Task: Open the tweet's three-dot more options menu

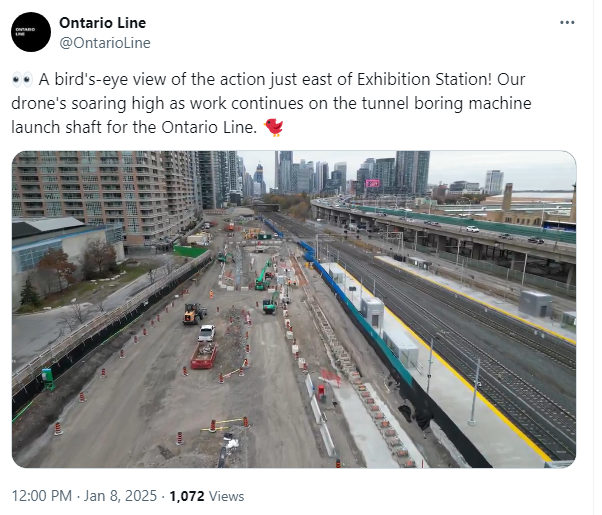Action: coord(567,22)
